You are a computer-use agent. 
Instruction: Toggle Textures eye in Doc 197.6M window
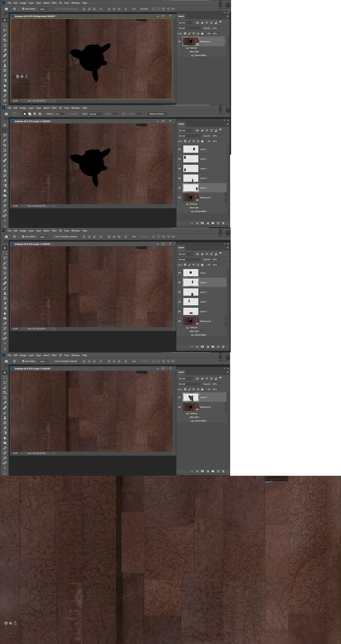click(x=187, y=414)
